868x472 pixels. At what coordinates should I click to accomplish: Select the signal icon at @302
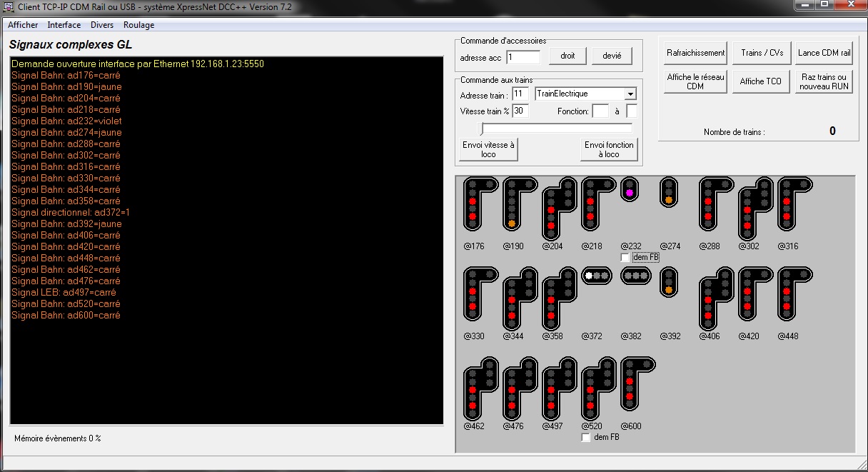(754, 209)
